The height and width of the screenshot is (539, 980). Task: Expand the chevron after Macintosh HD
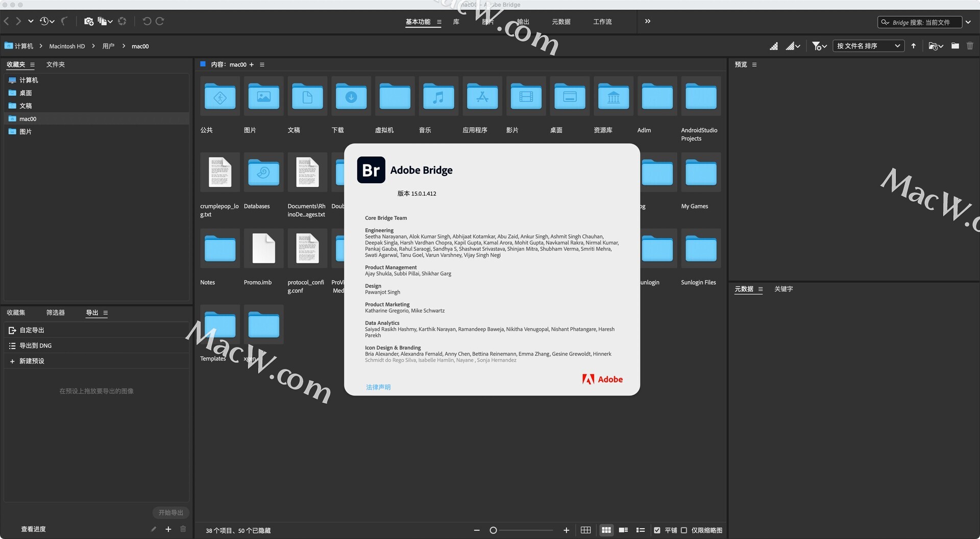click(93, 46)
